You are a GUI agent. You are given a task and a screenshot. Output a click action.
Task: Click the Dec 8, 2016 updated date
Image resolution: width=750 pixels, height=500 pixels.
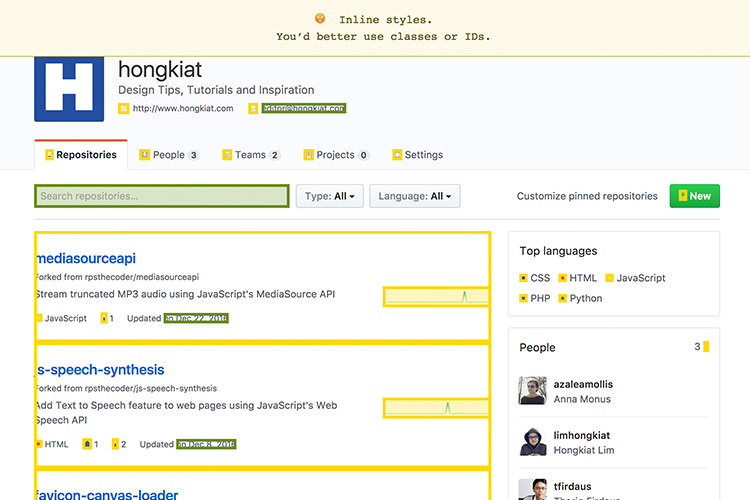coord(206,444)
